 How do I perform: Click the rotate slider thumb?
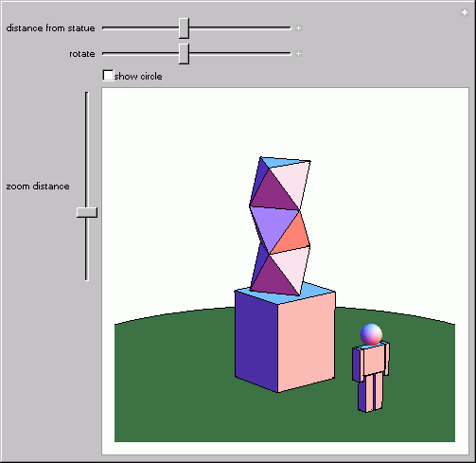(x=184, y=54)
